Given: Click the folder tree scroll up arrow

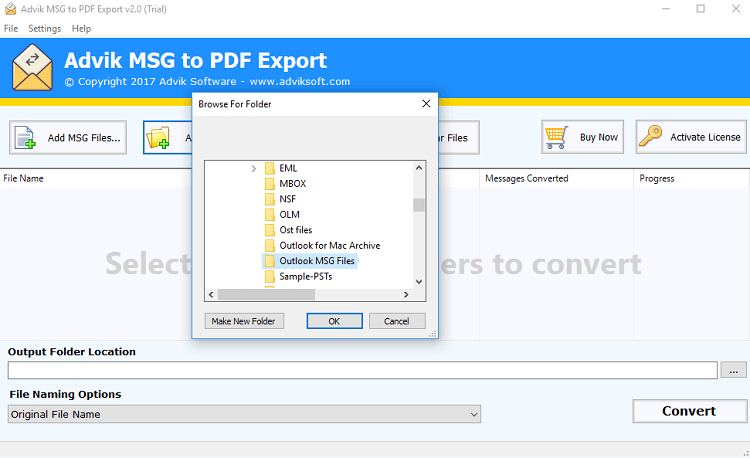Looking at the screenshot, I should point(419,168).
